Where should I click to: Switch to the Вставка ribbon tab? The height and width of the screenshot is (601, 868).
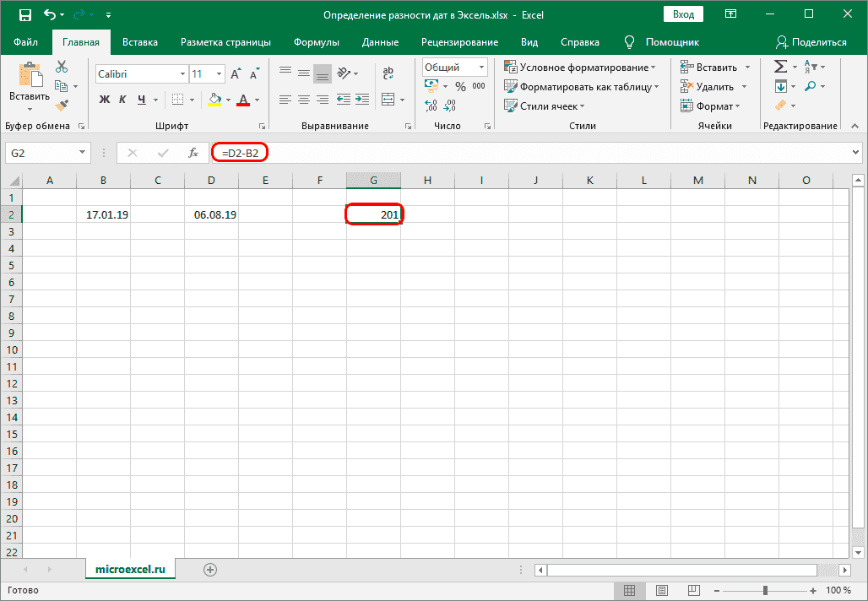pos(140,42)
